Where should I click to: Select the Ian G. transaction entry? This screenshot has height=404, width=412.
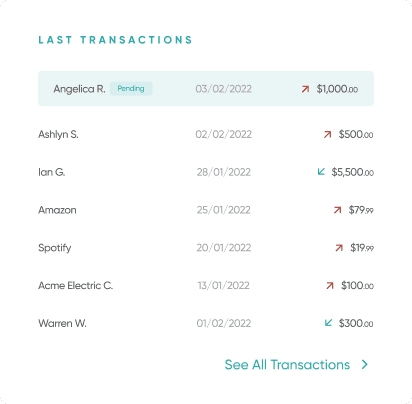(x=206, y=172)
